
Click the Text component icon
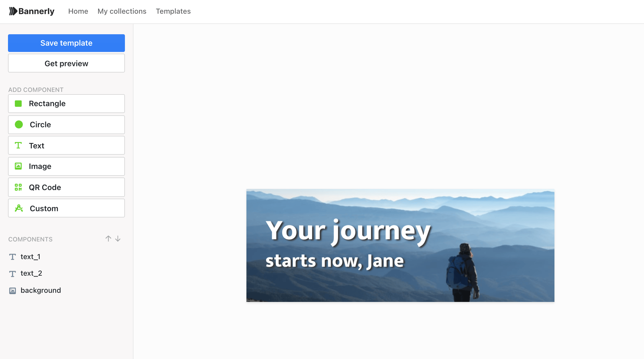click(18, 146)
